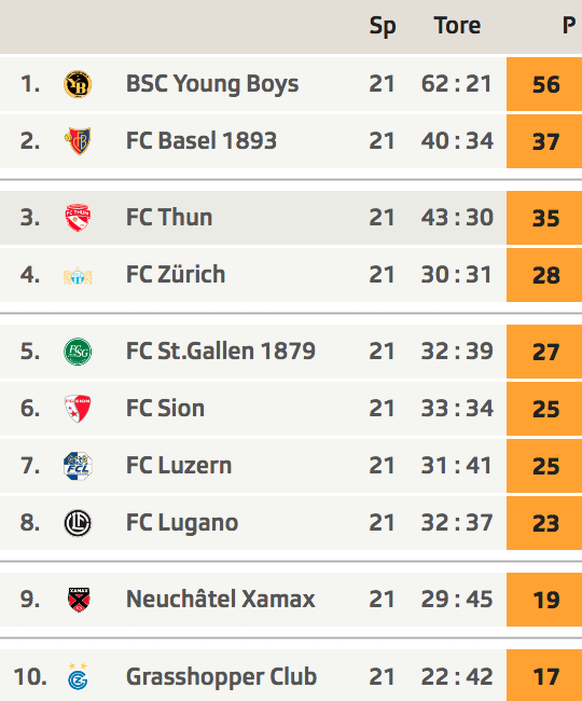Click the orange 56 points cell

pyautogui.click(x=544, y=84)
